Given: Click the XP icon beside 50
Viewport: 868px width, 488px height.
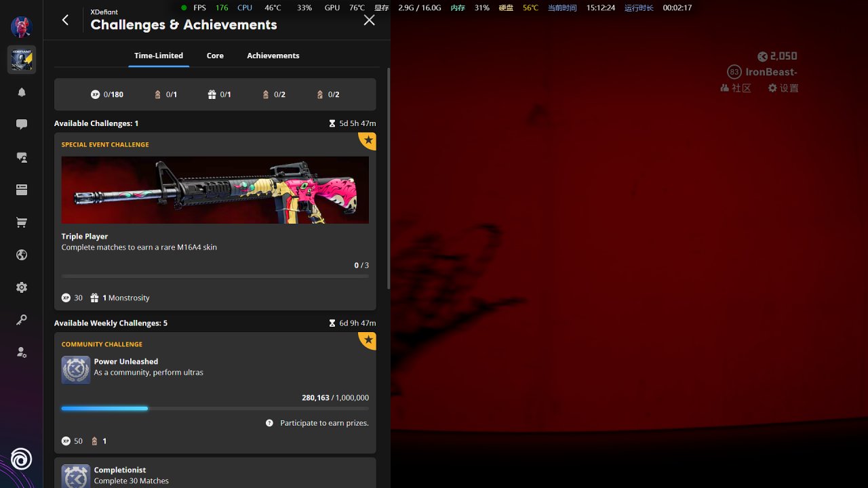Looking at the screenshot, I should (x=66, y=441).
